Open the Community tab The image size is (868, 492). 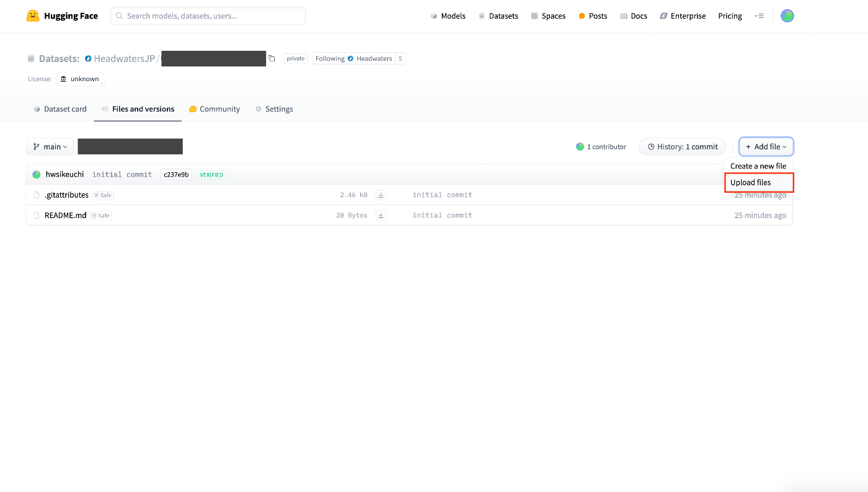click(x=214, y=109)
